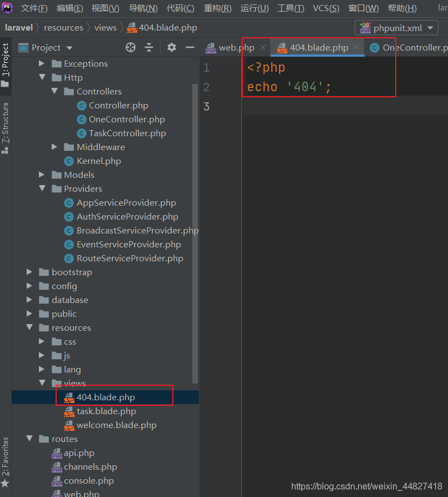Click AppServiceProvider.php class icon
Image resolution: width=448 pixels, height=497 pixels.
[x=69, y=203]
